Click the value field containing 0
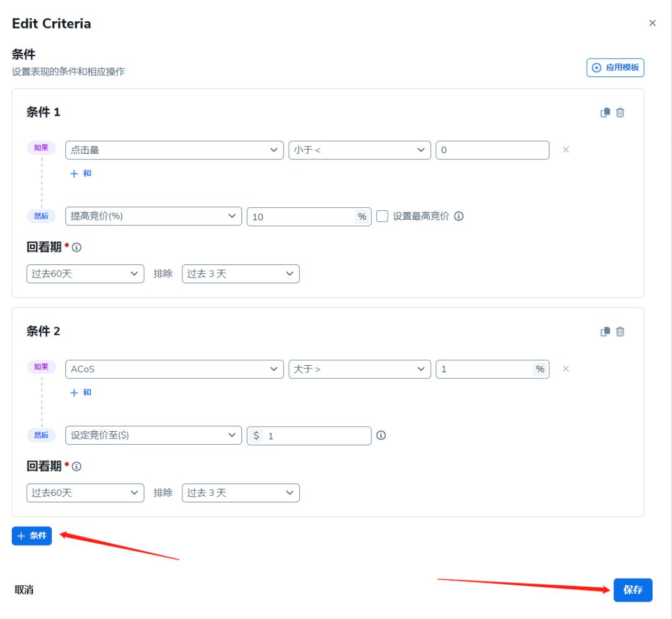 click(492, 151)
